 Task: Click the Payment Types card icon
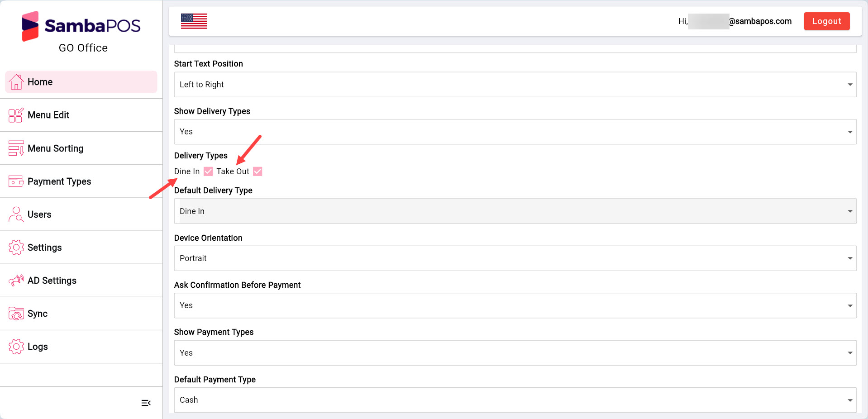(x=16, y=181)
